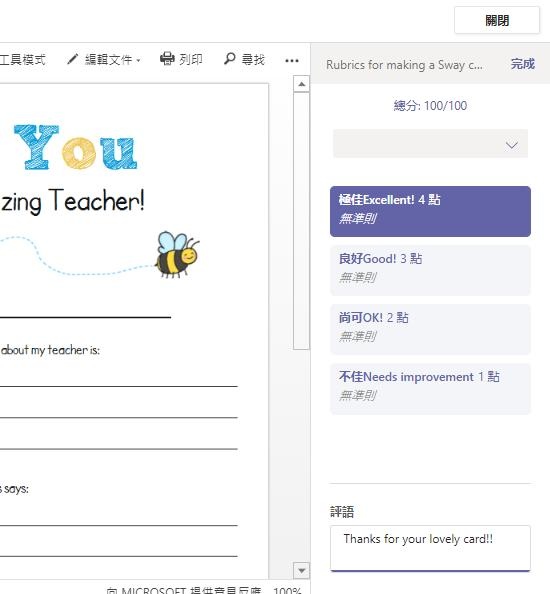Click the rubric title Rubrics for making a Sway

pos(404,65)
